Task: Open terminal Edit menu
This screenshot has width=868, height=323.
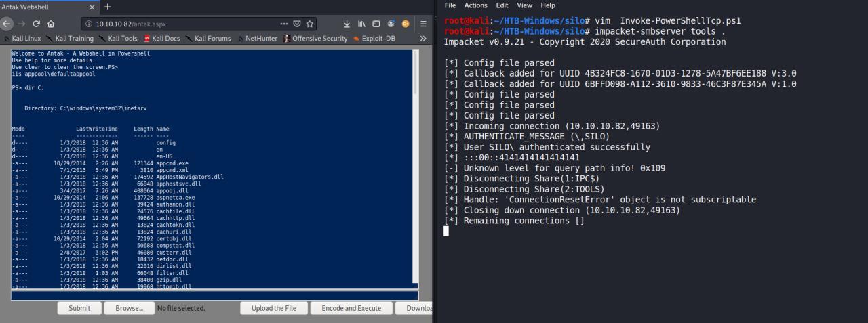Action: point(502,5)
